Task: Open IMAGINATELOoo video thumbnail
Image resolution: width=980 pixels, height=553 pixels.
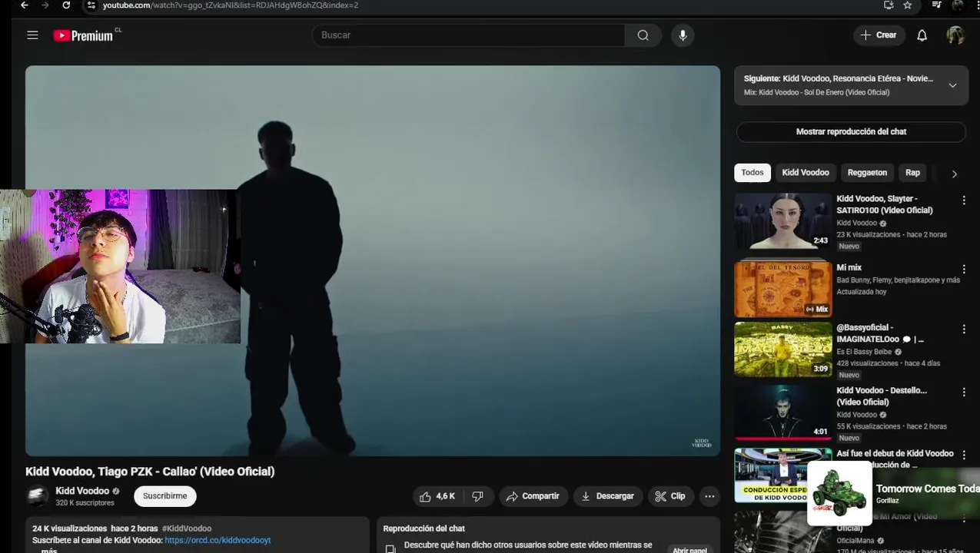Action: (782, 349)
